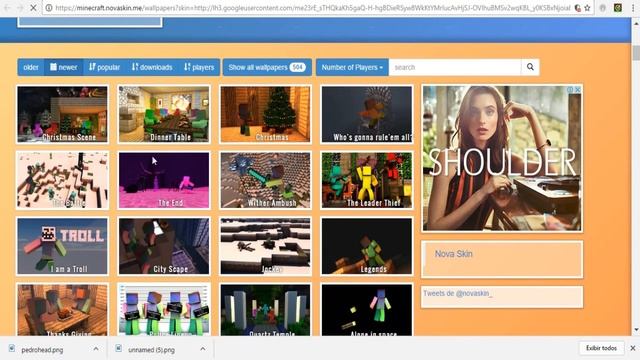Select The Leader Thief wallpaper
The height and width of the screenshot is (360, 640).
(x=367, y=180)
